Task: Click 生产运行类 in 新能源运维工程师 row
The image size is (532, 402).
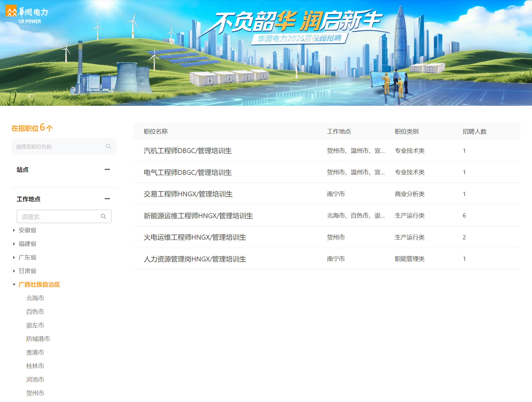Action: coord(410,216)
